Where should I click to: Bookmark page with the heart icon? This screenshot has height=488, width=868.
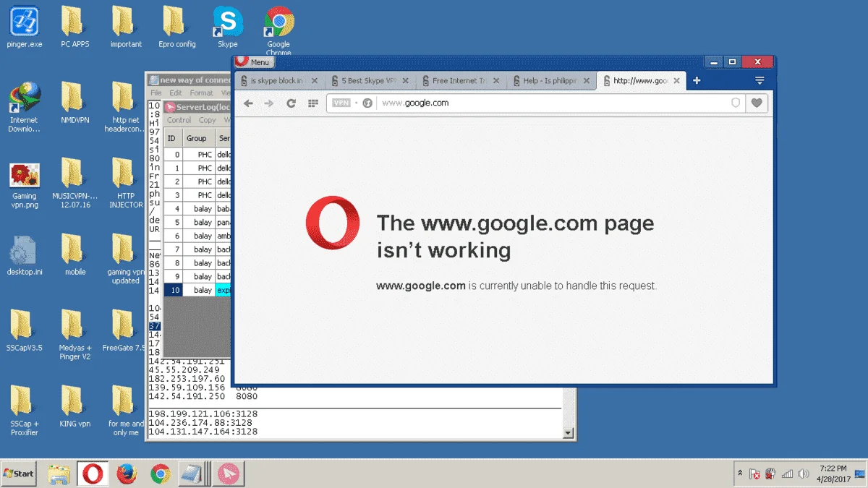point(757,103)
